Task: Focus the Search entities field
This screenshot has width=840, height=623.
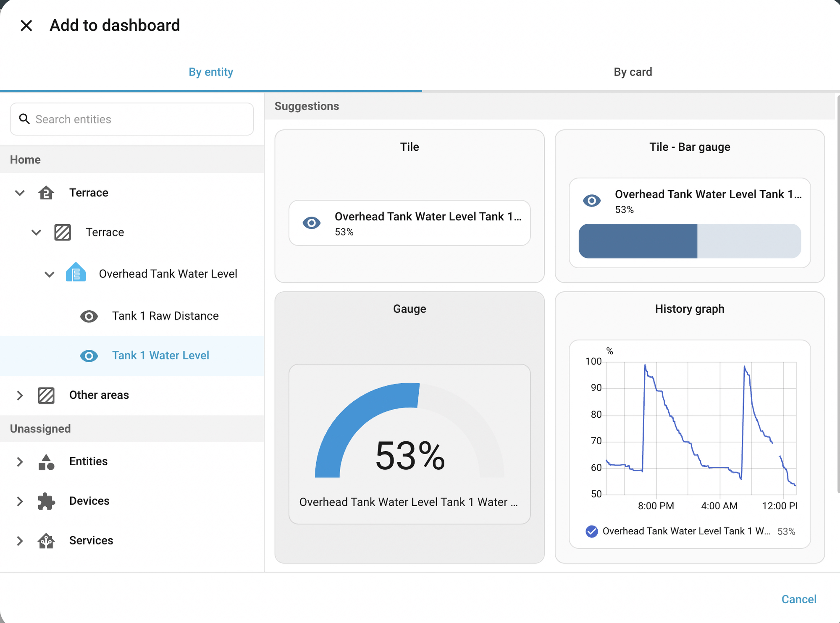Action: (x=132, y=119)
